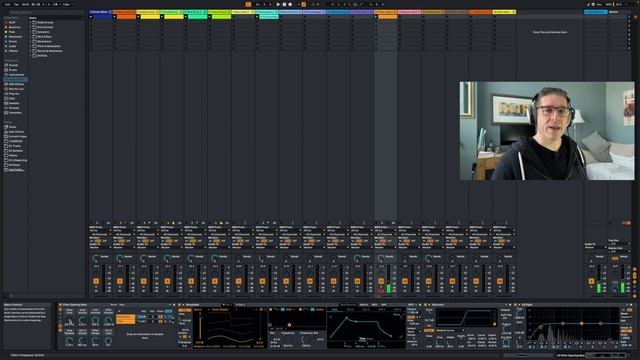
Task: Click the tempo field showing 90.00
Action: [x=25, y=4]
